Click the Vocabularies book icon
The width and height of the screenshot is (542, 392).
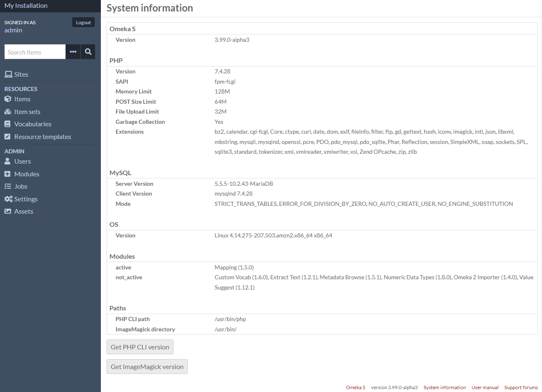pyautogui.click(x=7, y=124)
